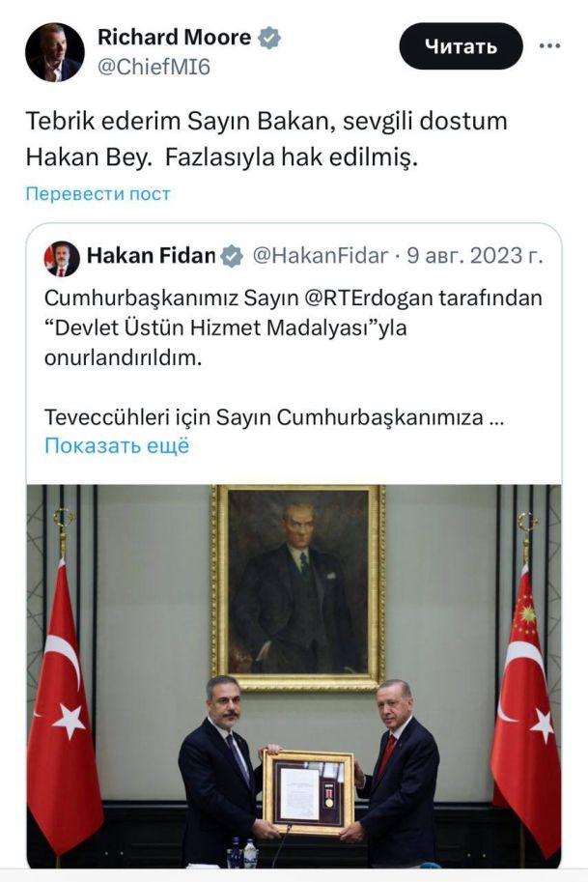Click the Richard Moore display name

(174, 37)
